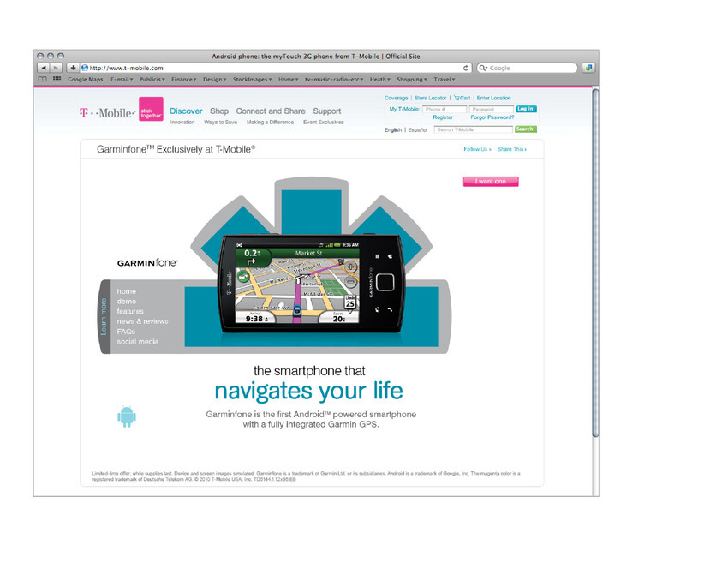Viewport: 728px width, 563px height.
Task: Click the T-Mobile logo
Action: pyautogui.click(x=107, y=113)
